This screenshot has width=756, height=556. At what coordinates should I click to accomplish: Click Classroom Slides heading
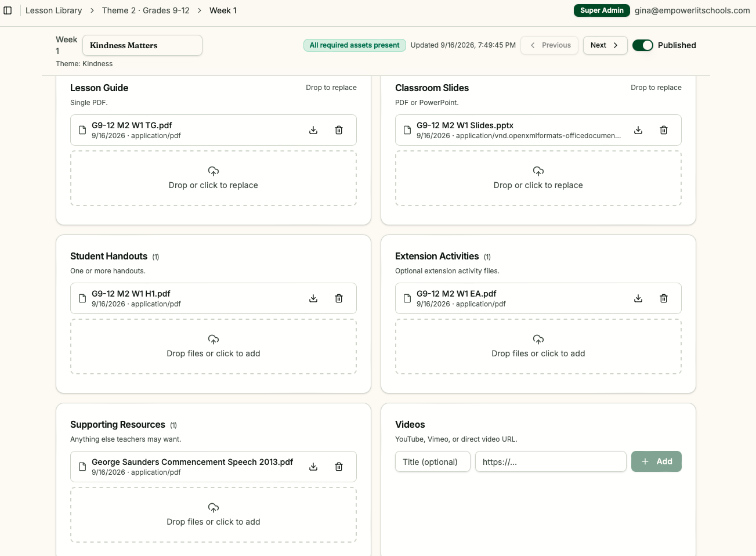[432, 88]
